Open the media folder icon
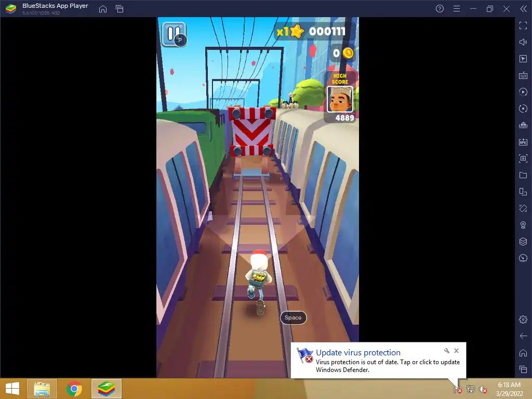This screenshot has width=532, height=399. point(523,175)
